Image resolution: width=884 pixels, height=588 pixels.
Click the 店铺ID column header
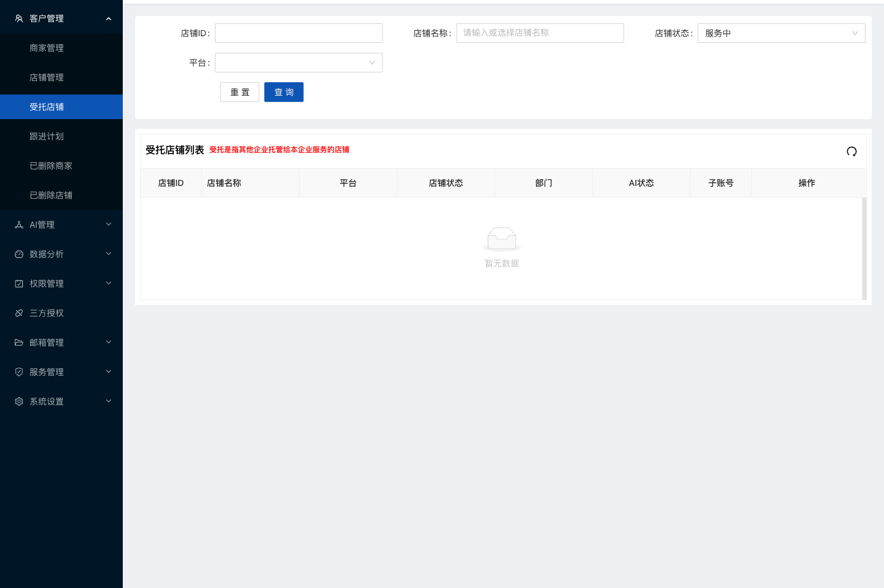coord(171,183)
